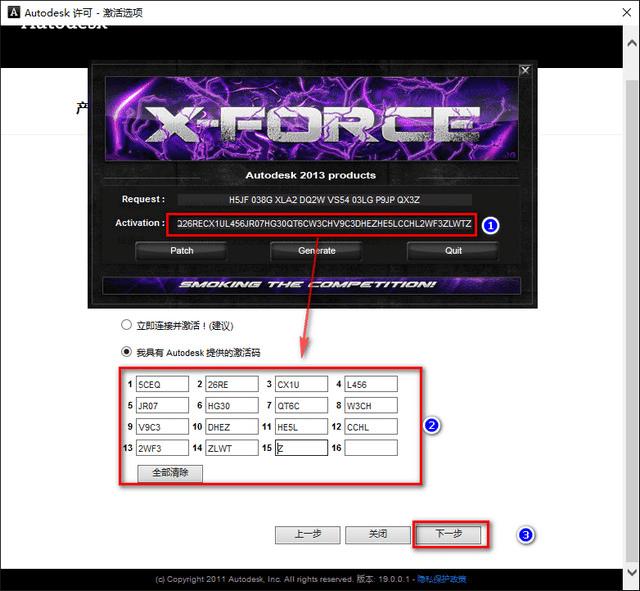The image size is (640, 591).
Task: Close the Autodesk 许可 window
Action: [627, 12]
